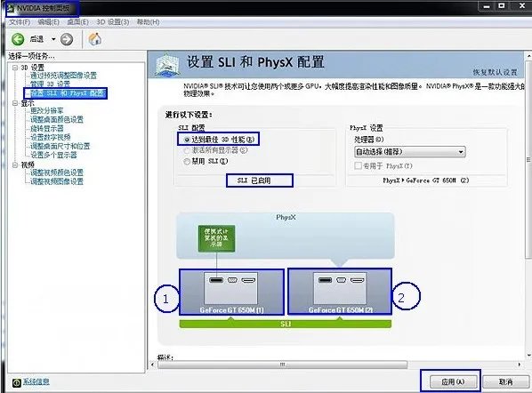Select 通过预览调整图像设置 in tree
This screenshot has width=532, height=393.
pos(63,76)
